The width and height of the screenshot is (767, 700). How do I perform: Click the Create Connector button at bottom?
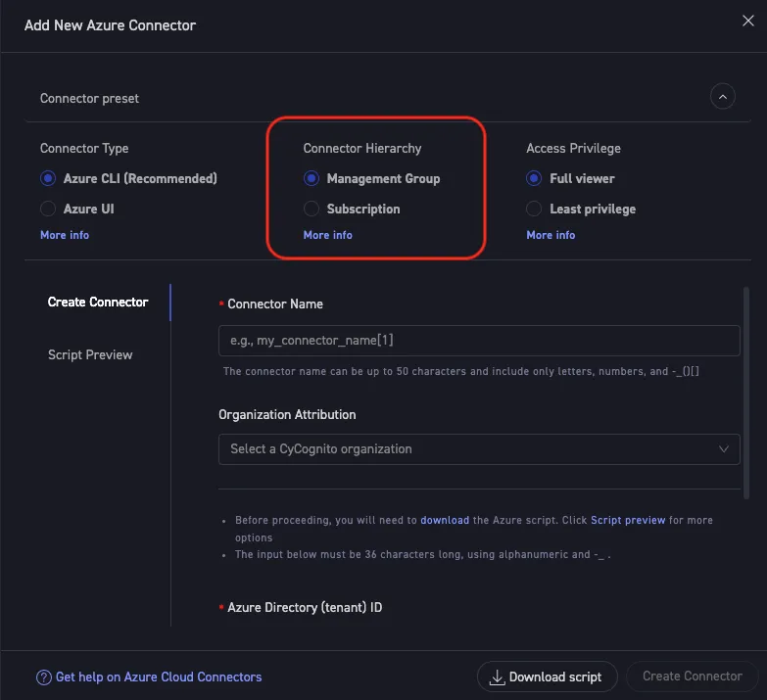[x=692, y=677]
